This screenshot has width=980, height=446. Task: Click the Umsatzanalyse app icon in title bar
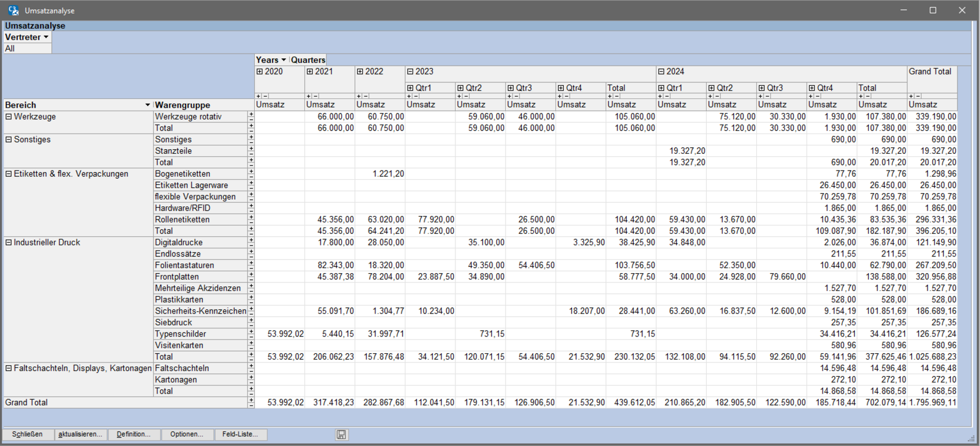pyautogui.click(x=13, y=10)
